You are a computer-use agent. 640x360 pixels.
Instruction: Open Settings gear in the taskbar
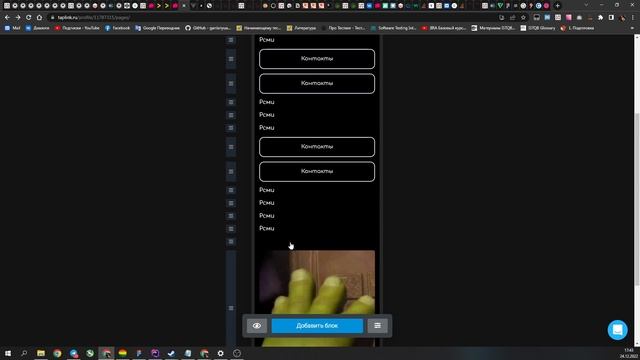(220, 353)
